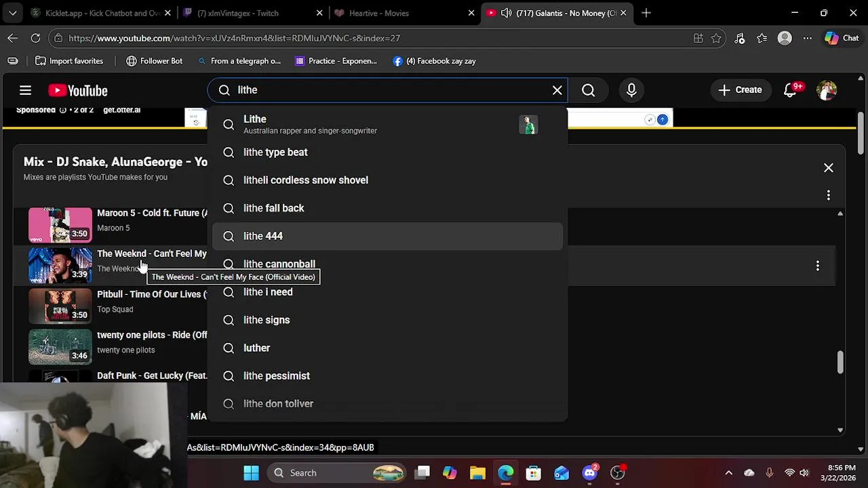Choose suggestion lithe i need
The height and width of the screenshot is (488, 868).
pyautogui.click(x=388, y=292)
